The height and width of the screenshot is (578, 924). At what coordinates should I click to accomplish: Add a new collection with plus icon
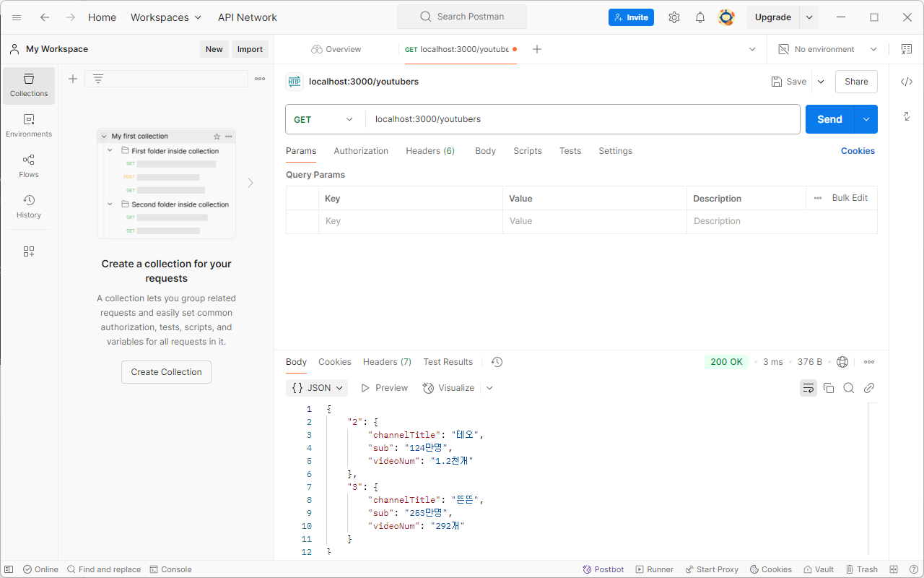pyautogui.click(x=73, y=79)
